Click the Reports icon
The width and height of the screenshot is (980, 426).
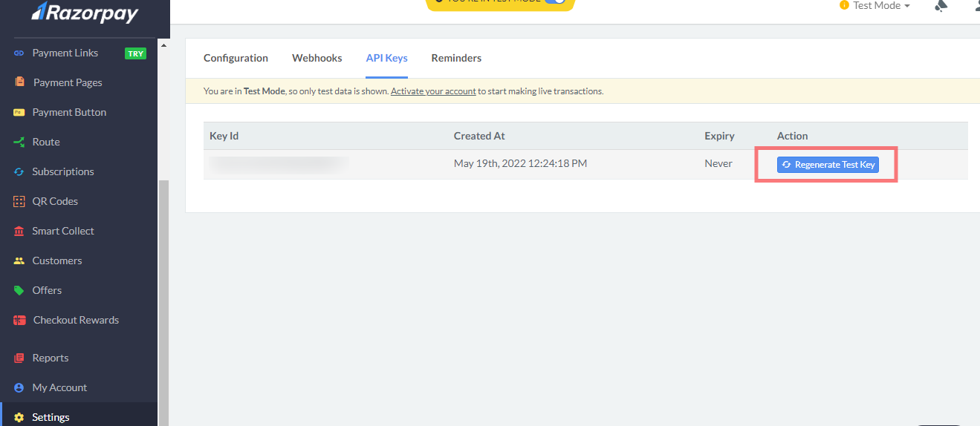coord(19,358)
